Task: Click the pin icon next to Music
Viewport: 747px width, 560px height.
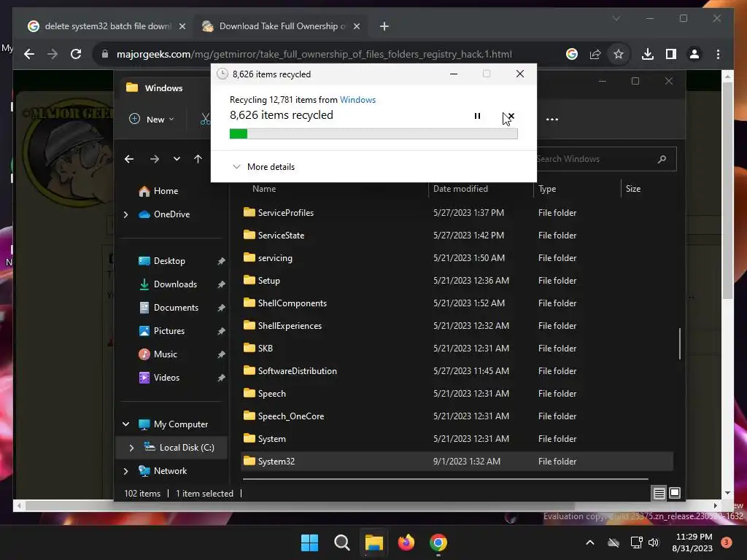Action: pyautogui.click(x=221, y=354)
